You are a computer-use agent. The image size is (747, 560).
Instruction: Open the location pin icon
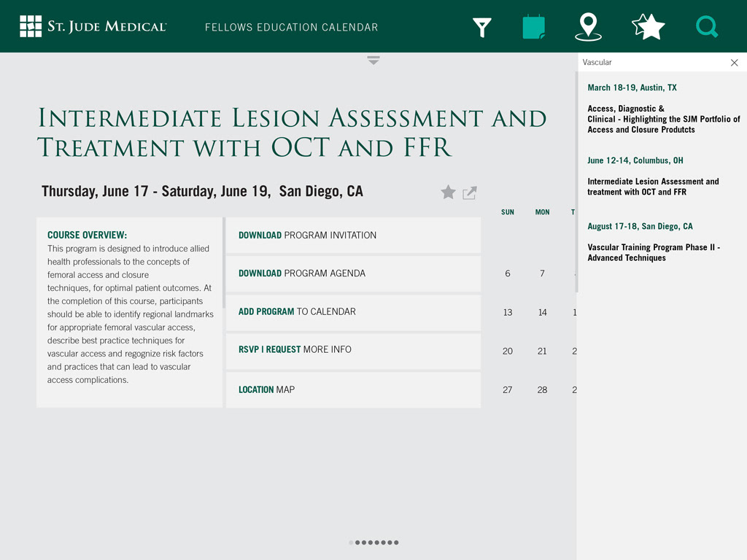point(588,27)
